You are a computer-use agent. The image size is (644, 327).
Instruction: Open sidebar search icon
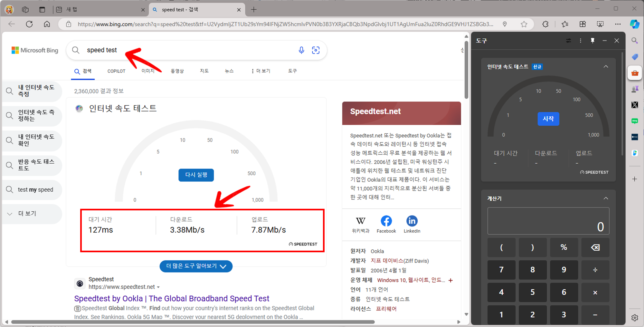[x=635, y=41]
